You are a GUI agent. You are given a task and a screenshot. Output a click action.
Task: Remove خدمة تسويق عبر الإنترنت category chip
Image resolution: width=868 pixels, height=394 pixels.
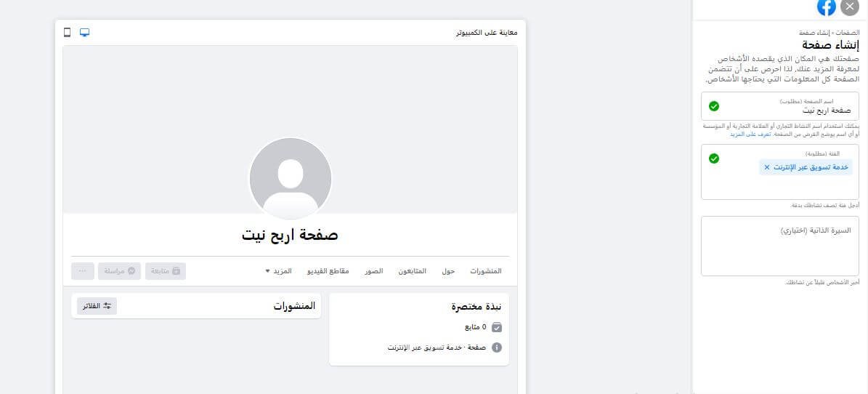click(x=767, y=167)
